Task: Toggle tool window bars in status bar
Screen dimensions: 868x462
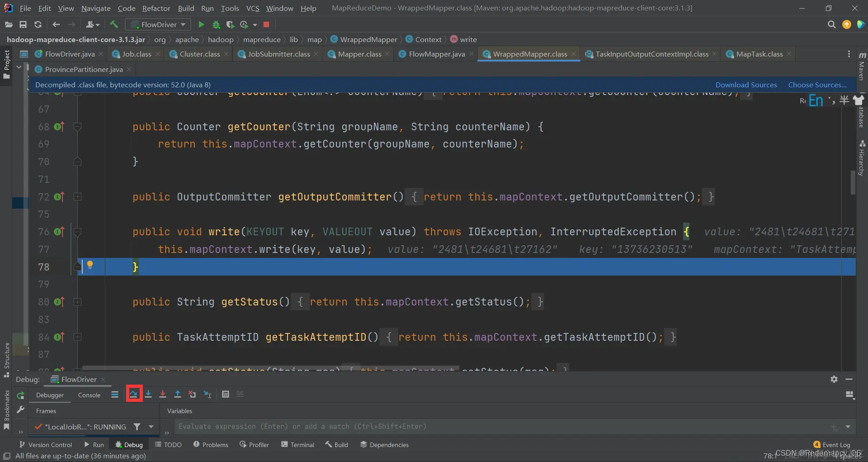Action: coord(7,456)
